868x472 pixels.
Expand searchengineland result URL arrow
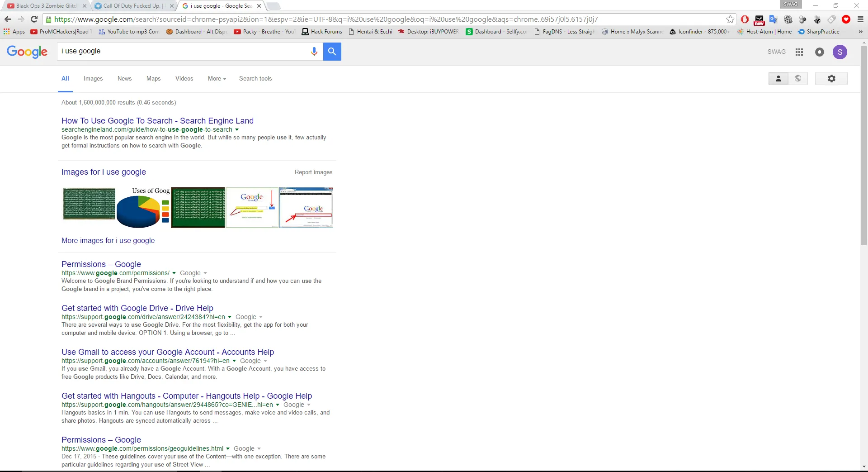[x=237, y=130]
